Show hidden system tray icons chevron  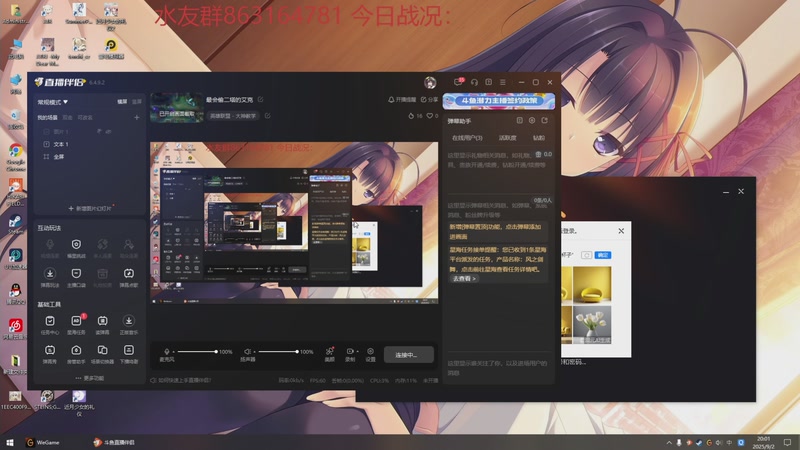click(669, 442)
